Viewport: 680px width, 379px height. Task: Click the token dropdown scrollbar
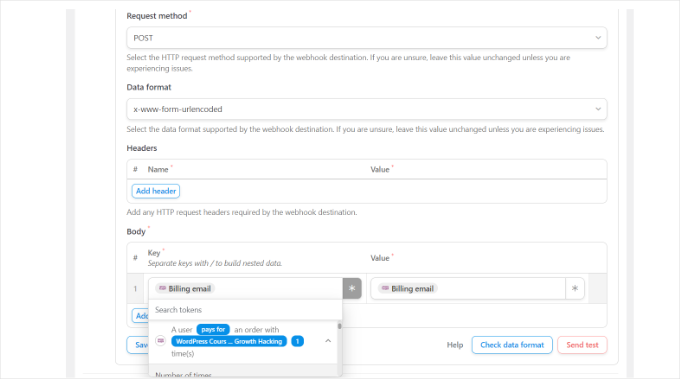[340, 326]
